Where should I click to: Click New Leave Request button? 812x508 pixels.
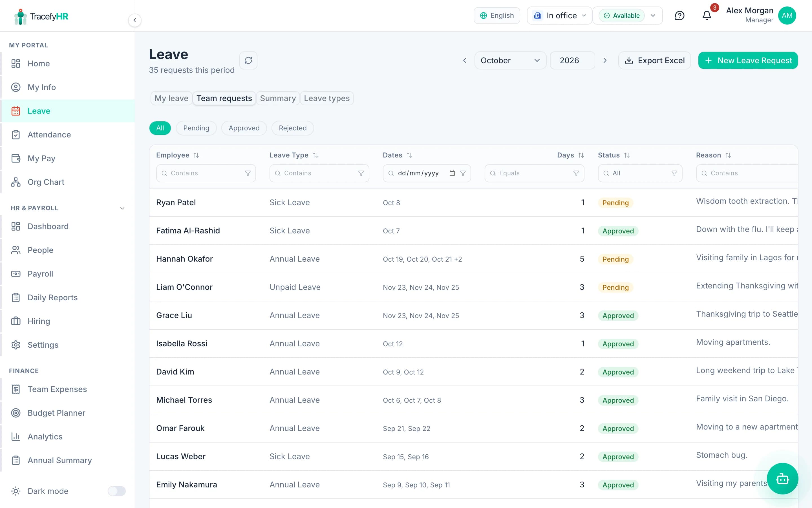coord(748,60)
